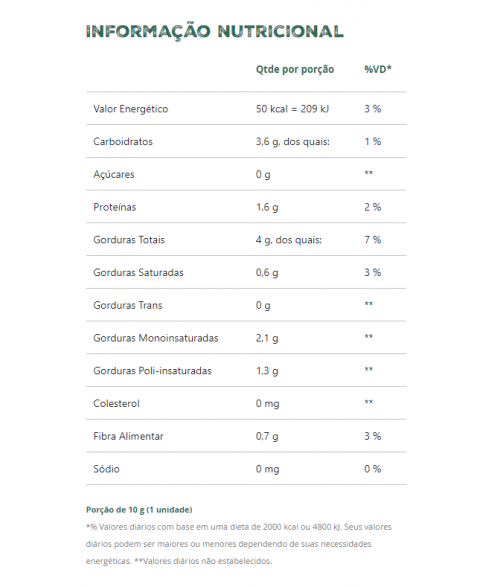Viewport: 478px width, 587px height.
Task: Select the Gorduras Trans row label
Action: pyautogui.click(x=128, y=305)
